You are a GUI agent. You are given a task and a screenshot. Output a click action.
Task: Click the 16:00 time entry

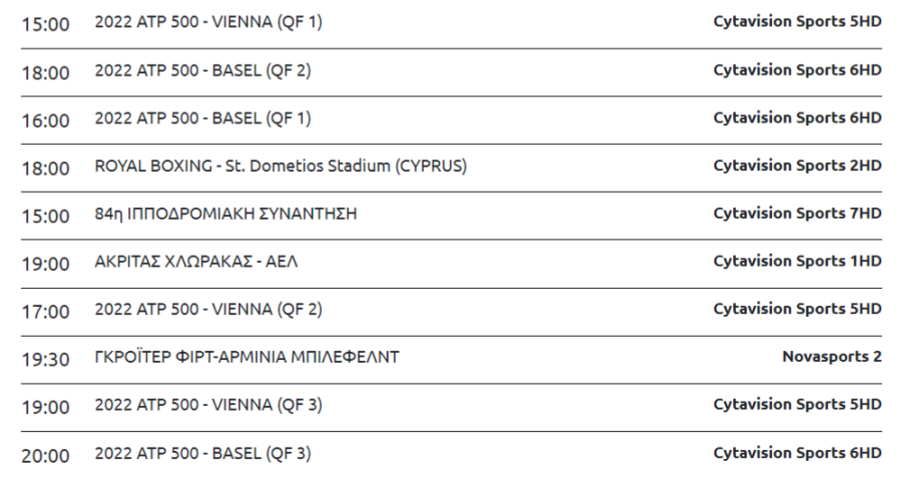[45, 121]
